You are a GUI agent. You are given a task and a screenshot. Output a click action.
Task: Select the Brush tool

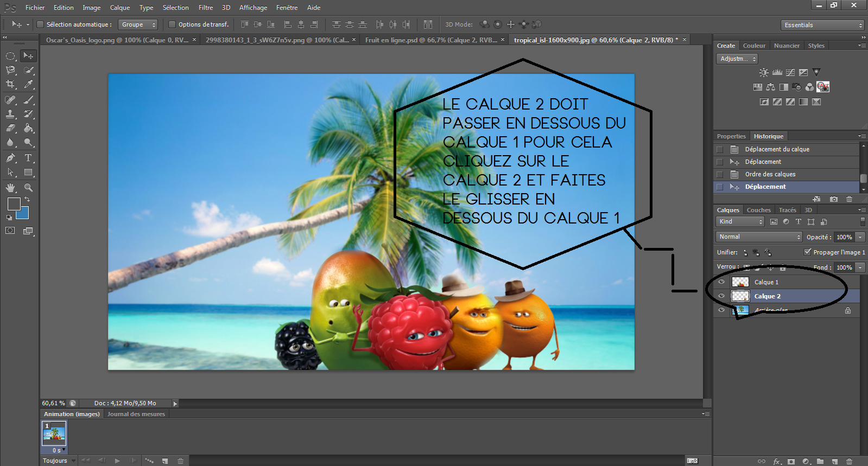point(28,100)
